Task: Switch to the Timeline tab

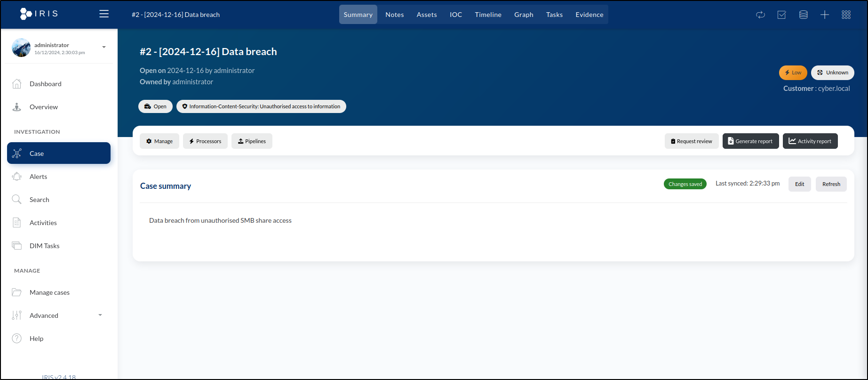Action: tap(488, 15)
